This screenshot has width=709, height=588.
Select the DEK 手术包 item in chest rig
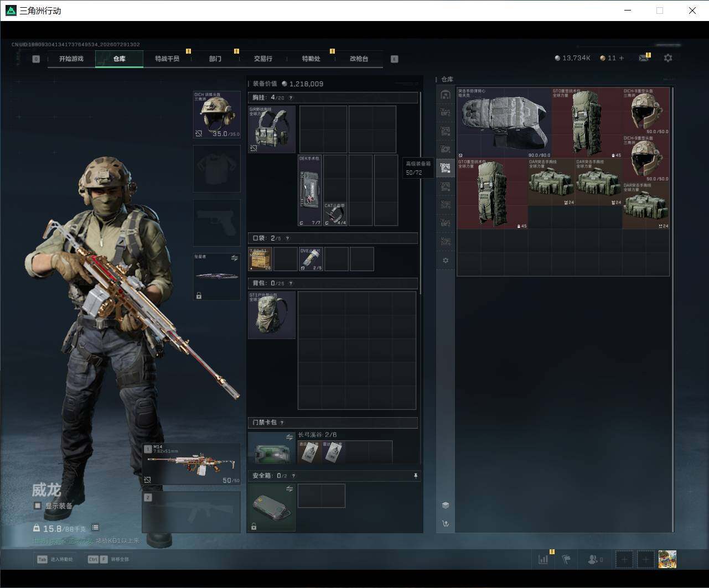(310, 190)
